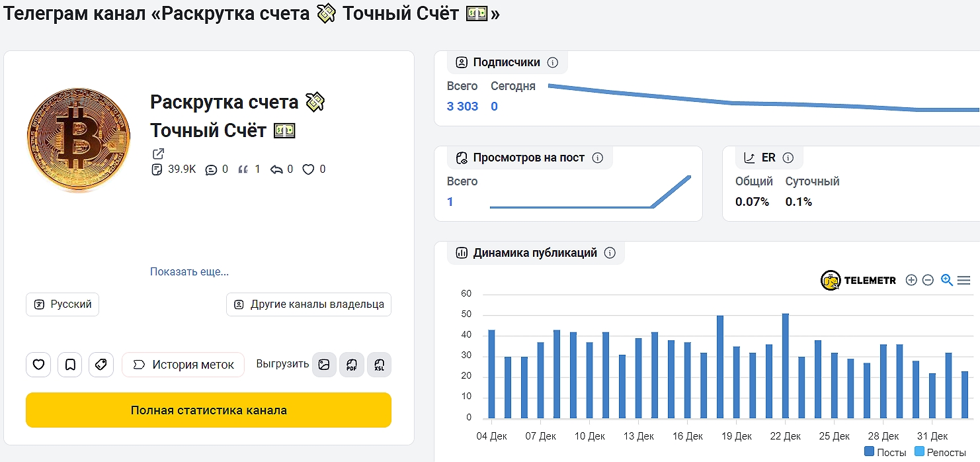
Task: Click the Bitcoin channel avatar
Action: [77, 140]
